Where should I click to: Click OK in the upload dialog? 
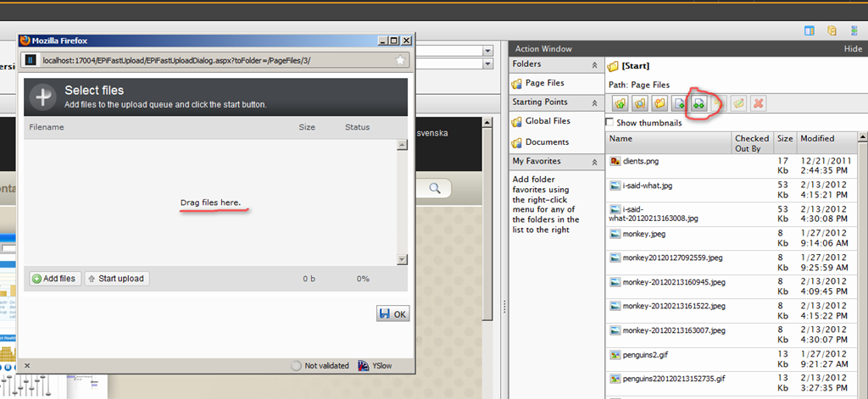point(392,314)
